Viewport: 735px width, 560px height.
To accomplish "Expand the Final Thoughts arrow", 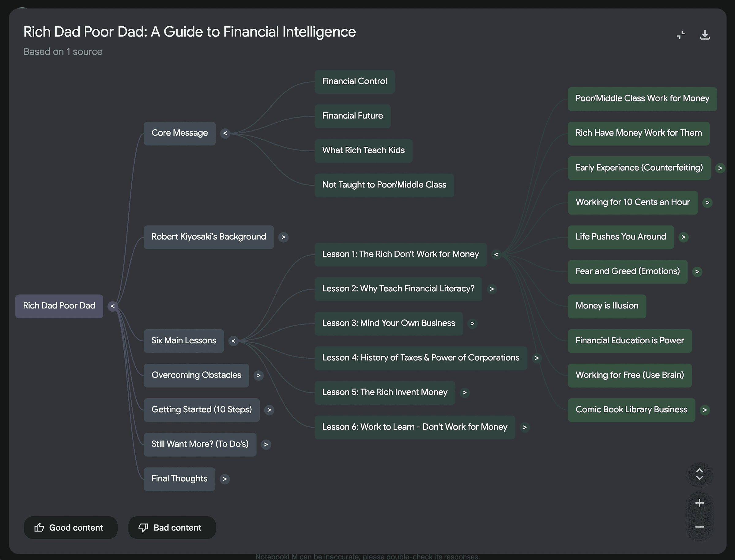I will 224,479.
